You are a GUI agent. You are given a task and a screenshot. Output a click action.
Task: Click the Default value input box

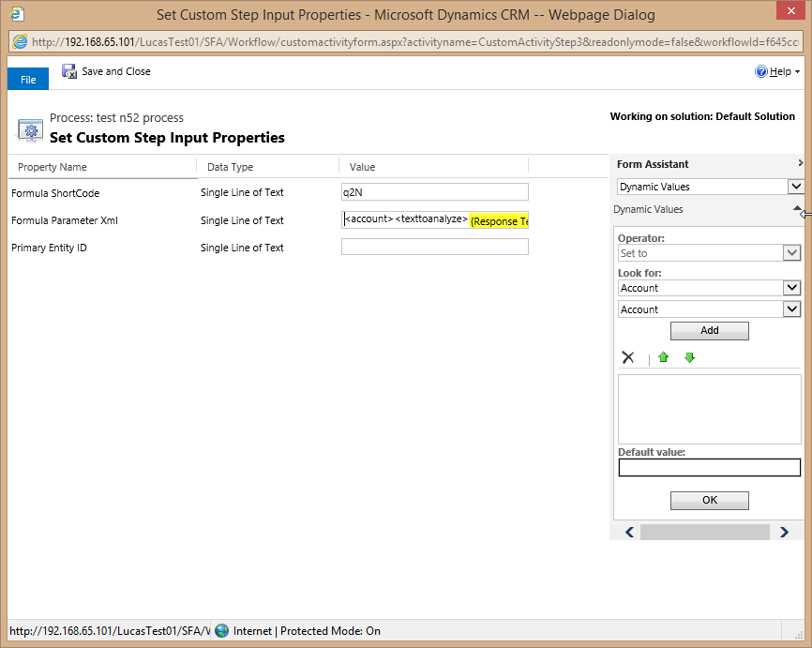pos(710,468)
